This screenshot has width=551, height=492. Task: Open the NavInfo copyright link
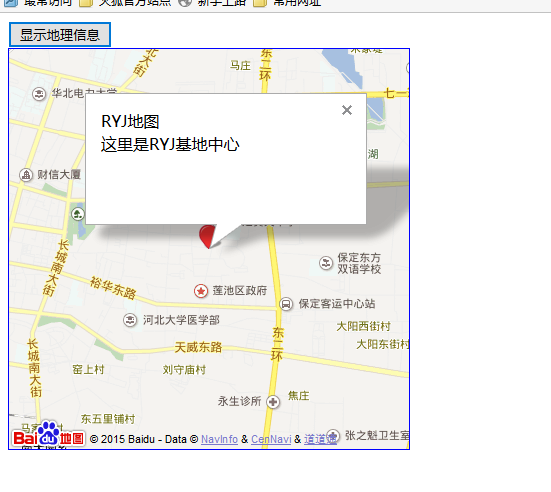(x=219, y=439)
